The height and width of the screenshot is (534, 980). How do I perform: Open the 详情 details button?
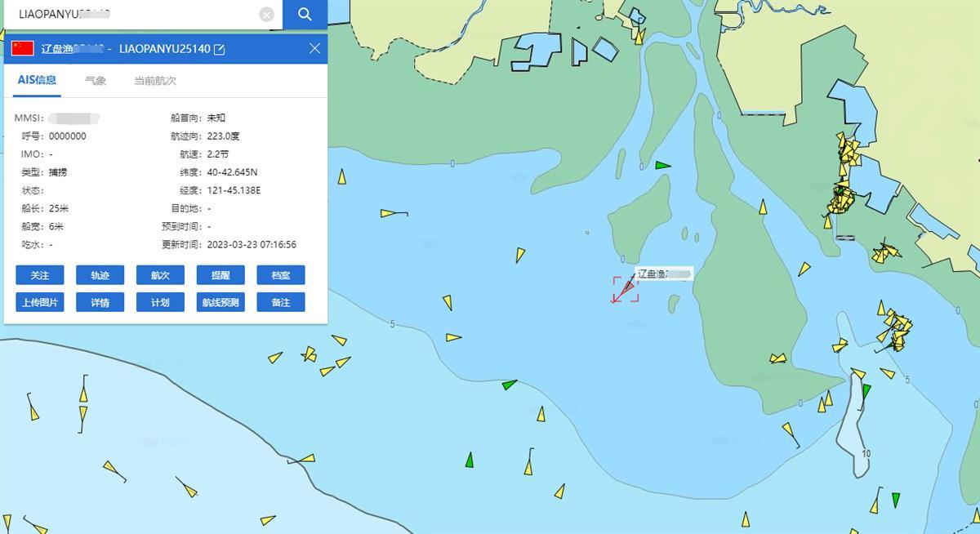(100, 302)
